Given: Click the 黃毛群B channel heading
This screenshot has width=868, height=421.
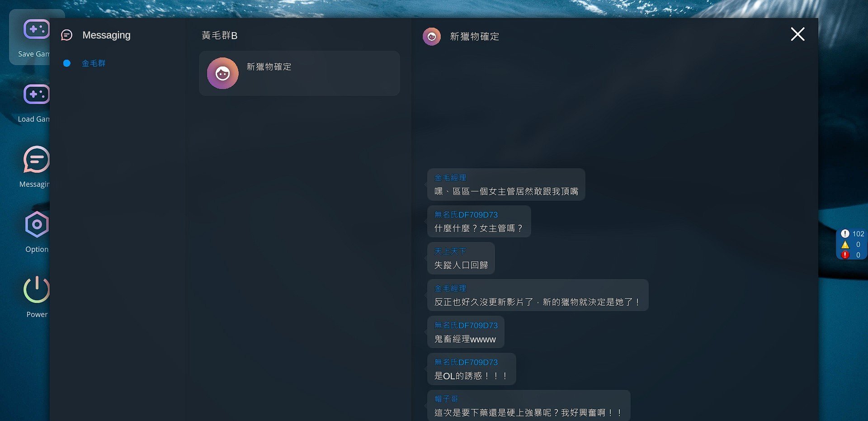Looking at the screenshot, I should click(x=219, y=35).
